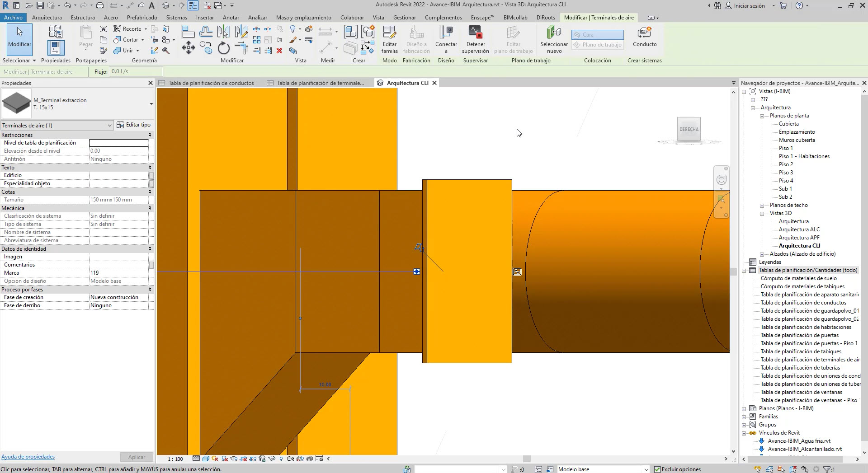Click the Rotate tool icon

pyautogui.click(x=224, y=48)
